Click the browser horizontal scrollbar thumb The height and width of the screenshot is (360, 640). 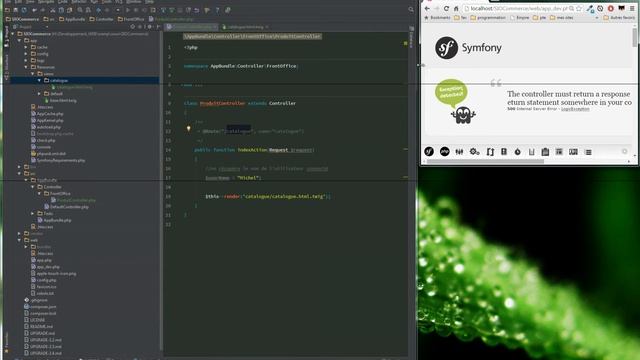[485, 162]
